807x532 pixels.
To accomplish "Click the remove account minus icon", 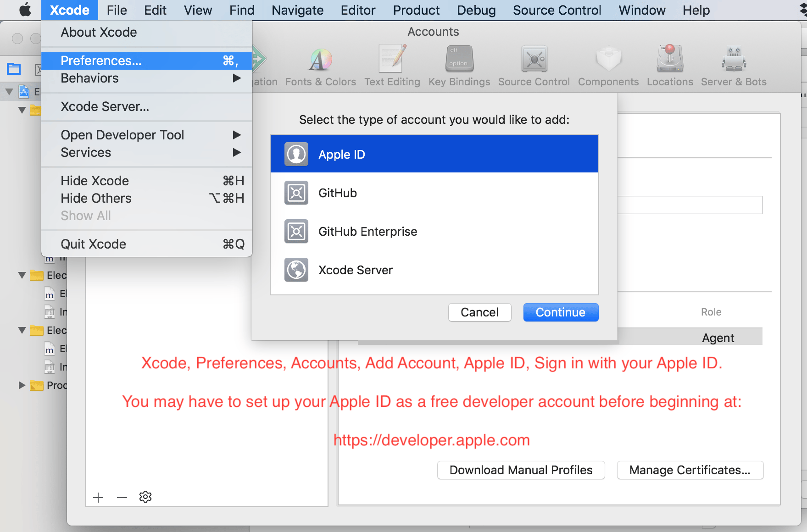I will click(x=122, y=497).
